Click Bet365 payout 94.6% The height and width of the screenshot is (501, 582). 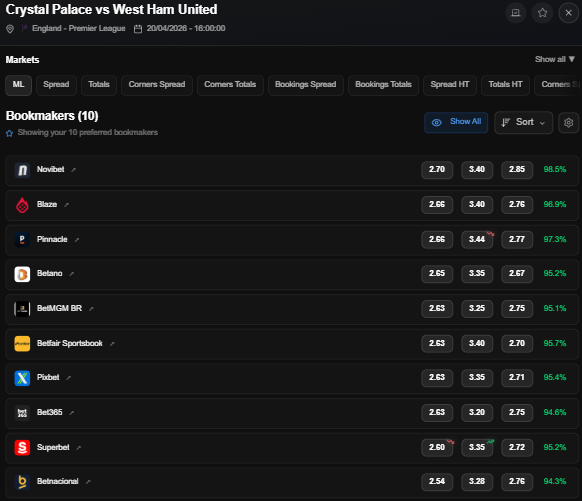(555, 412)
